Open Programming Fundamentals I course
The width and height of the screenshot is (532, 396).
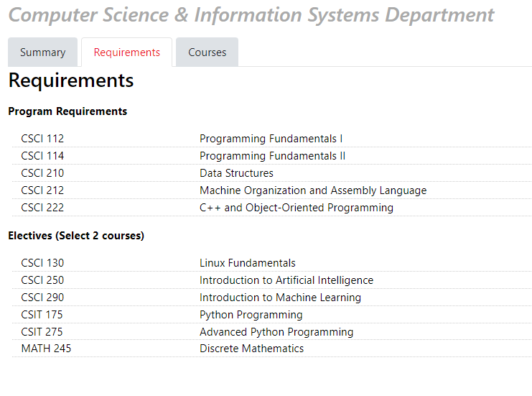click(x=271, y=139)
